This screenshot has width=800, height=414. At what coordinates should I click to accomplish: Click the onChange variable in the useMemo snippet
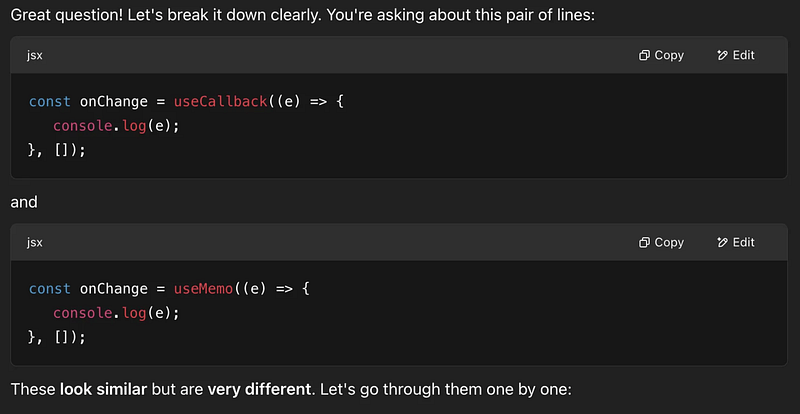tap(115, 289)
